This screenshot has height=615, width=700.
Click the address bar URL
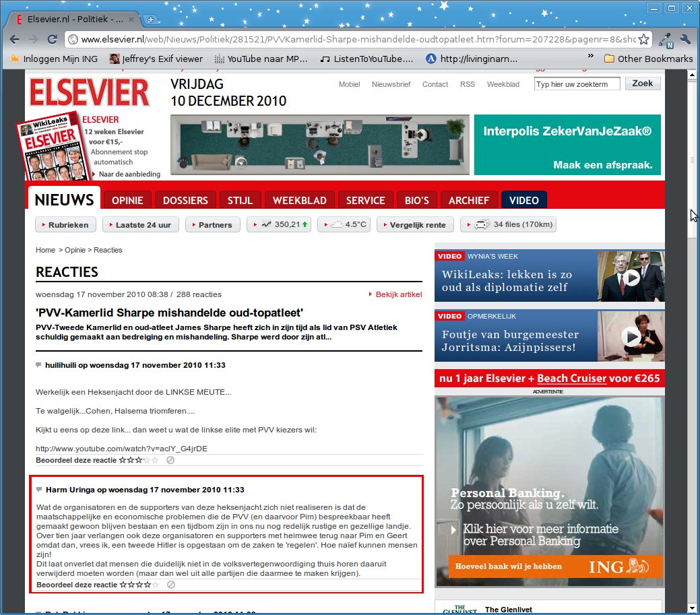point(358,39)
